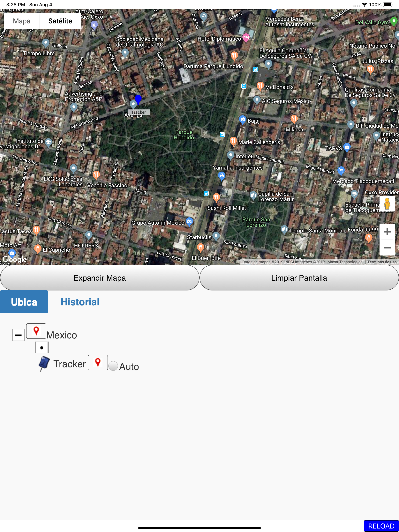Click the bullet node under Mexico
399x532 pixels.
pyautogui.click(x=42, y=348)
